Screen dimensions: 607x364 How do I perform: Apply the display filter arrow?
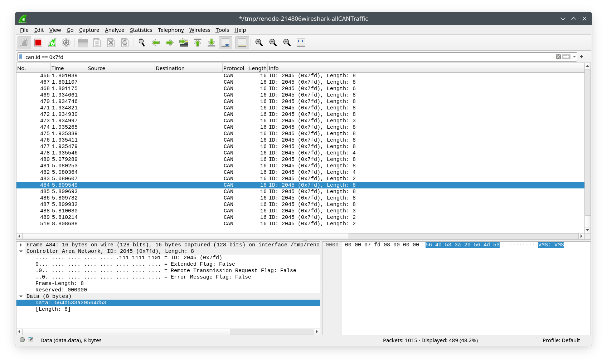coord(566,57)
